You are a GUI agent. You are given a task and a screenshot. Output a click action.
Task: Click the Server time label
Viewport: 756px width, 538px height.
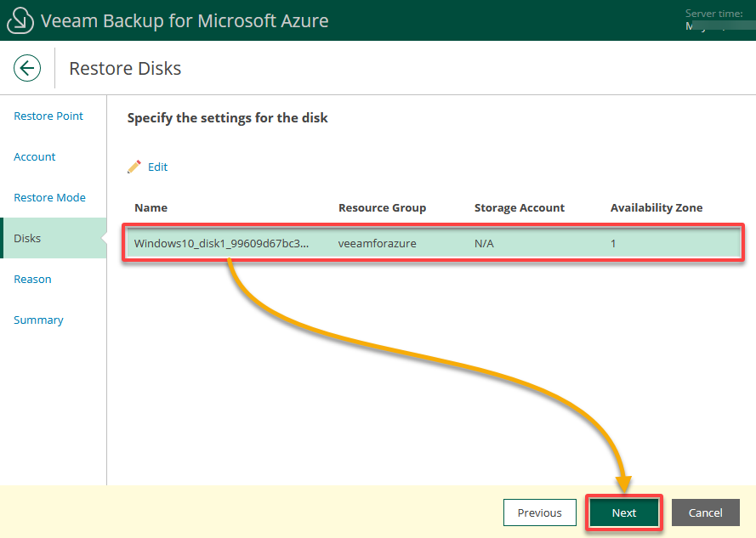713,14
